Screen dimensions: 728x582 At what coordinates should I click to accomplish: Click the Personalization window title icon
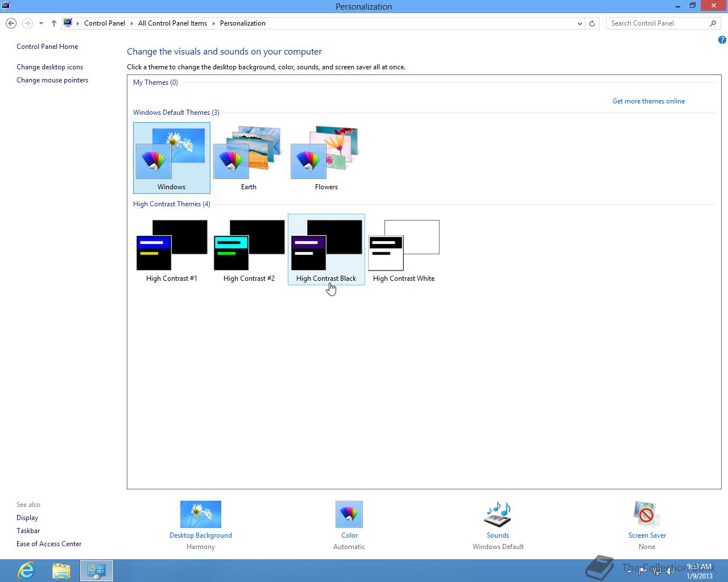click(x=6, y=6)
